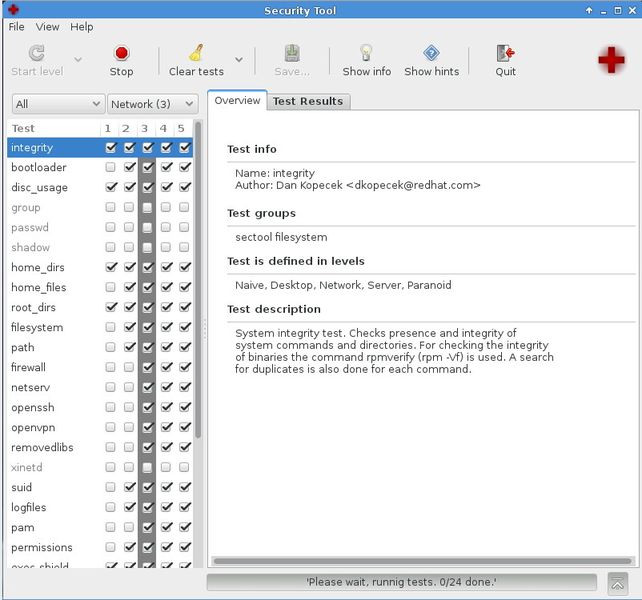Select the disc_usage test row

(x=100, y=187)
